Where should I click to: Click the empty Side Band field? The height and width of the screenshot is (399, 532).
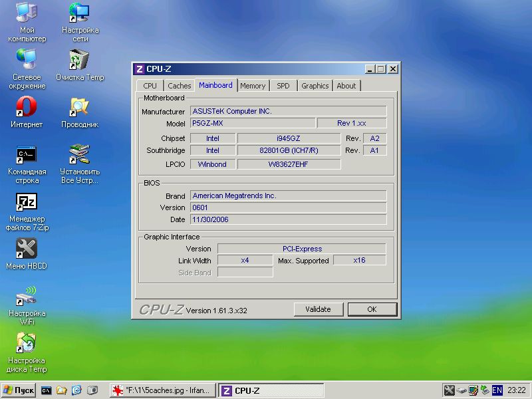pyautogui.click(x=245, y=272)
